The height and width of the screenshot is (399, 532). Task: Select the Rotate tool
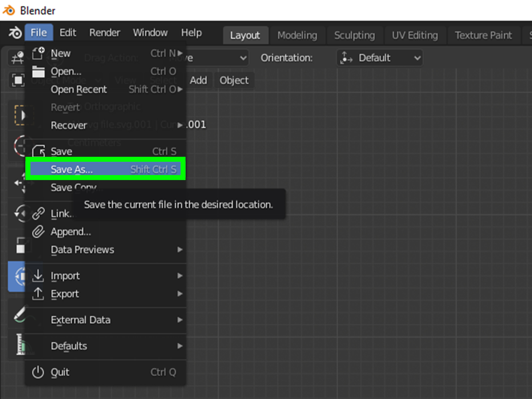(19, 214)
